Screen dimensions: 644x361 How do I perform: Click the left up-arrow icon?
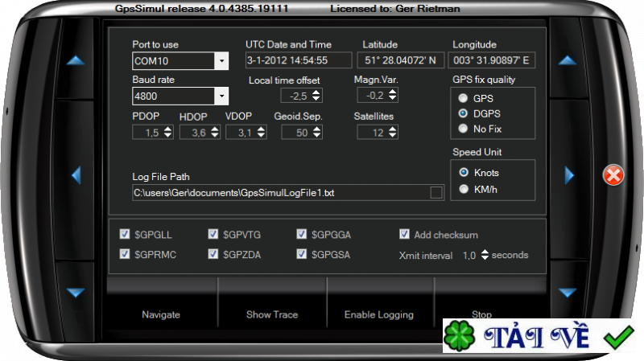point(76,61)
